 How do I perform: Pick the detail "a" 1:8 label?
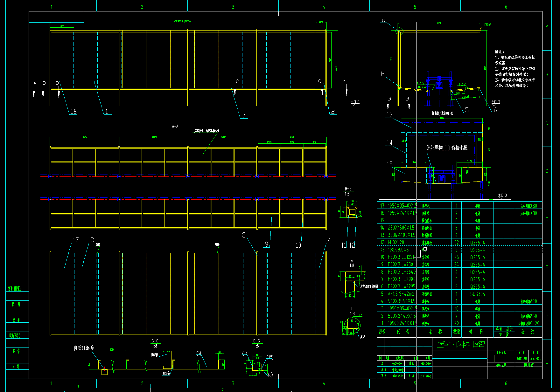[352, 263]
